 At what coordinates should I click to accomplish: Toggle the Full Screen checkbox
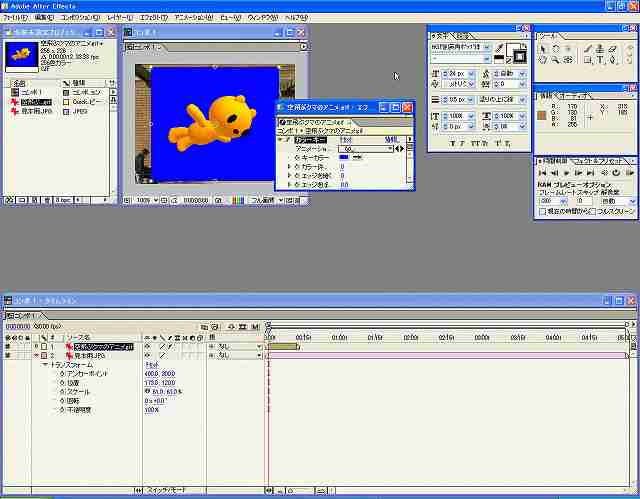pos(593,211)
